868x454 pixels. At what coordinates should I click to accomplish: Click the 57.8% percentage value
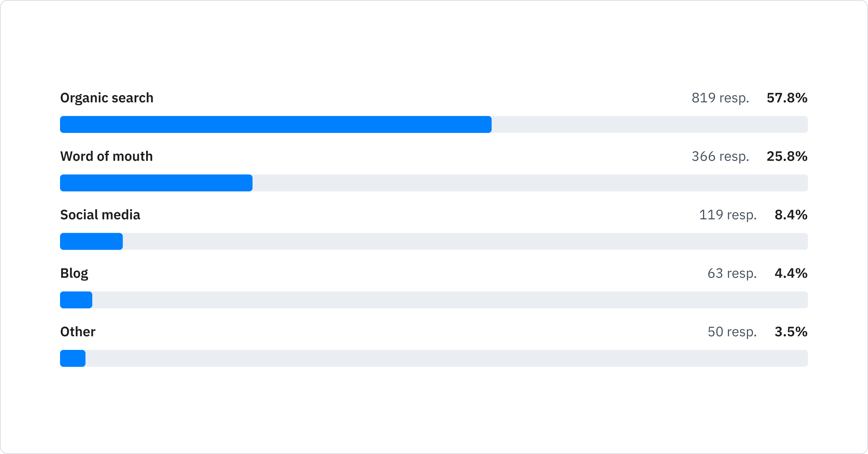tap(787, 98)
